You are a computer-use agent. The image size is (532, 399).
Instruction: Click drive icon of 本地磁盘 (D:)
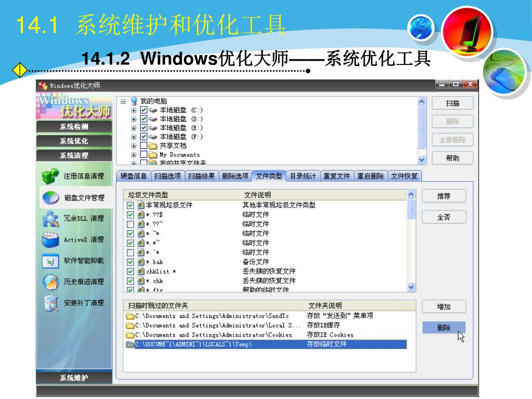coord(153,119)
